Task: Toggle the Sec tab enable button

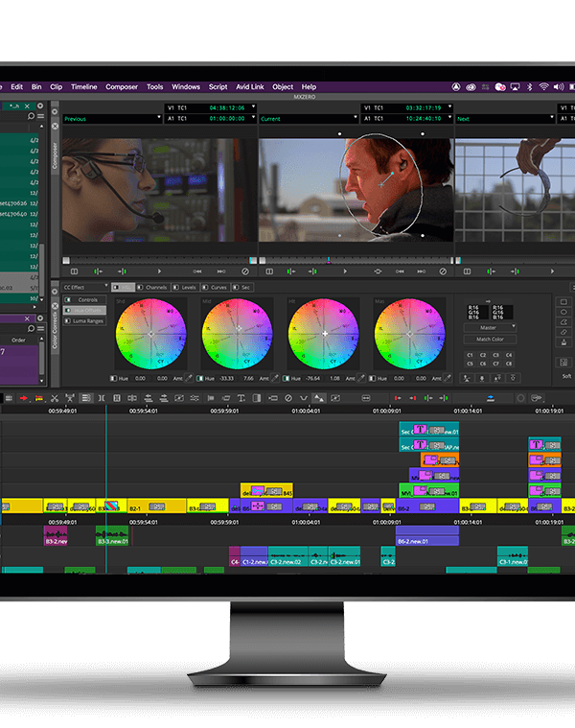Action: click(236, 288)
